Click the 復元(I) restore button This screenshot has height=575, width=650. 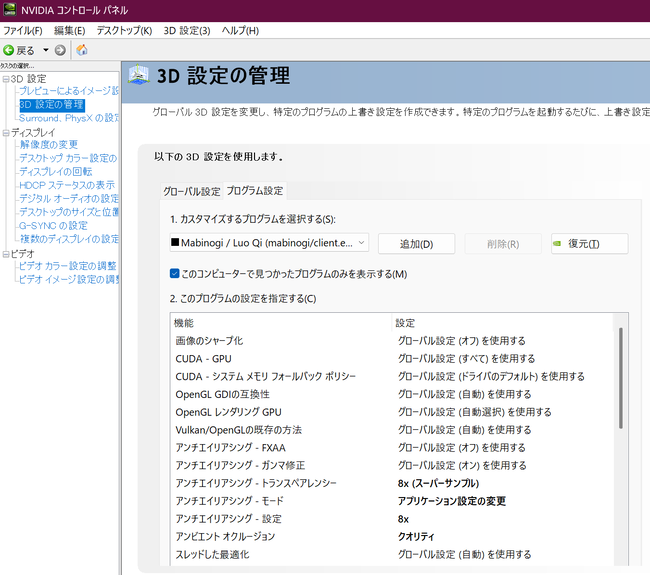pyautogui.click(x=589, y=244)
